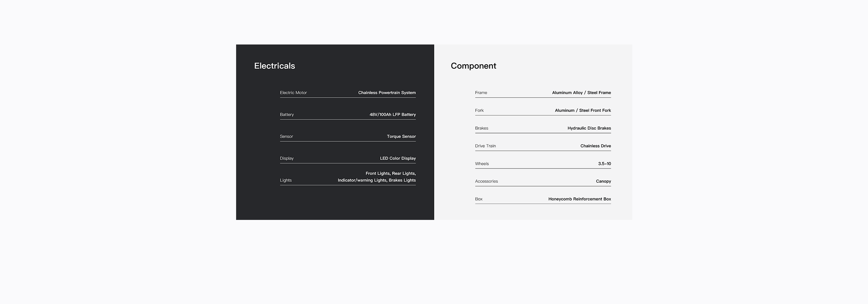Screen dimensions: 868x304
Task: Select the Electric Motor label
Action: [293, 93]
